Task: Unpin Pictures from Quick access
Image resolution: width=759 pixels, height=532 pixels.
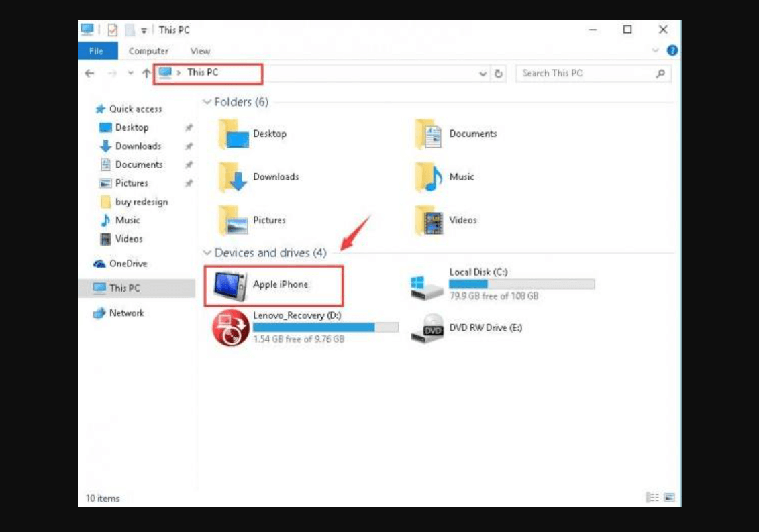Action: point(189,183)
